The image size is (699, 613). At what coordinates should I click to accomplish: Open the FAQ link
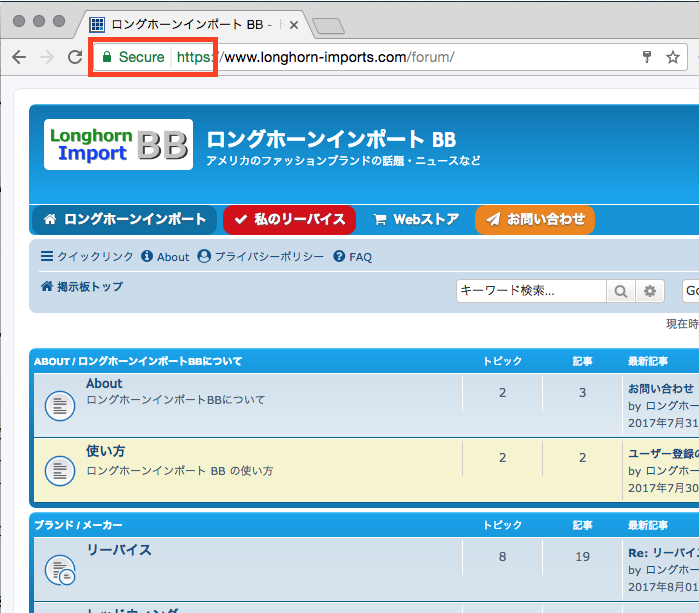[x=353, y=257]
